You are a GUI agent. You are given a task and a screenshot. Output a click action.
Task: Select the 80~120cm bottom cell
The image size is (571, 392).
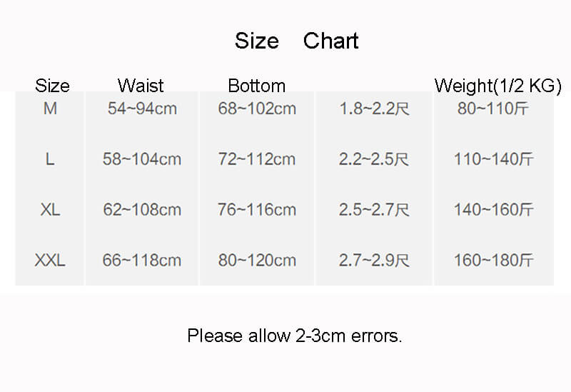click(257, 260)
